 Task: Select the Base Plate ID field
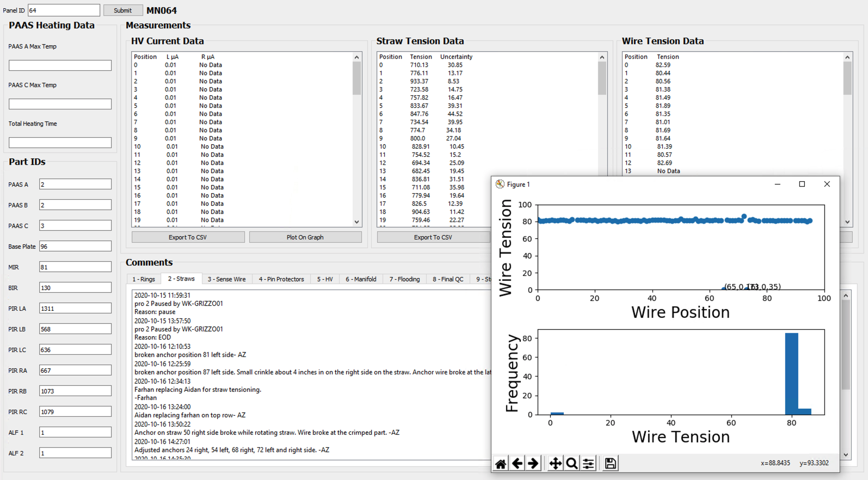75,247
